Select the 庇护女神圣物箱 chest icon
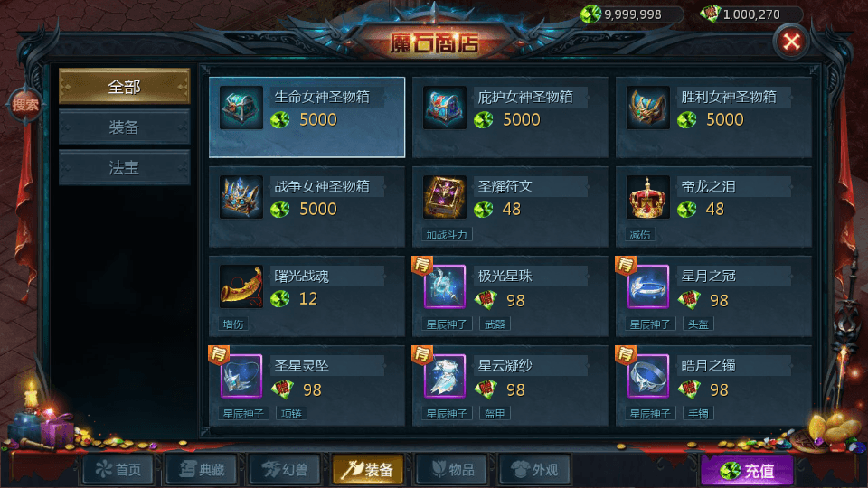Image resolution: width=868 pixels, height=488 pixels. [x=445, y=108]
